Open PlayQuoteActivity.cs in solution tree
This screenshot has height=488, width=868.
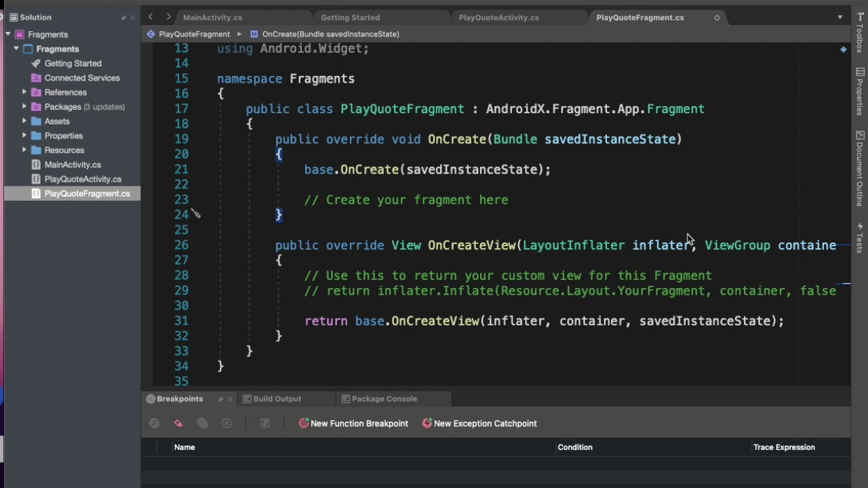click(83, 179)
